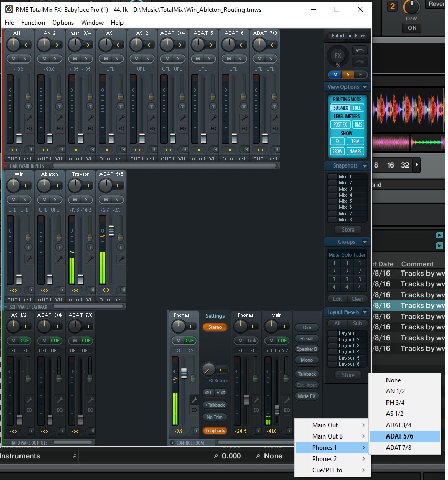
Task: Open the Options menu
Action: [x=63, y=23]
